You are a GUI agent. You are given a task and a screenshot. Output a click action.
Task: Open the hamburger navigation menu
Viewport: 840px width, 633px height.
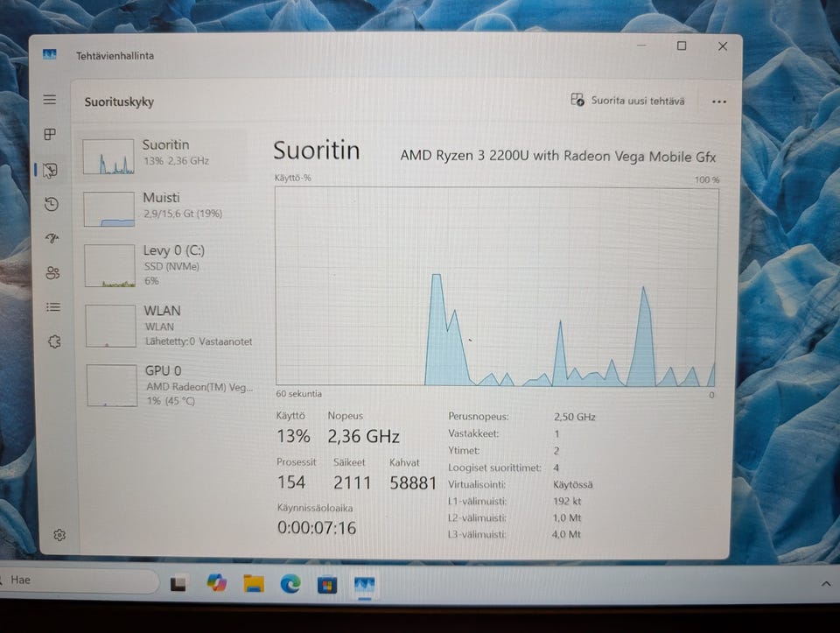tap(50, 100)
